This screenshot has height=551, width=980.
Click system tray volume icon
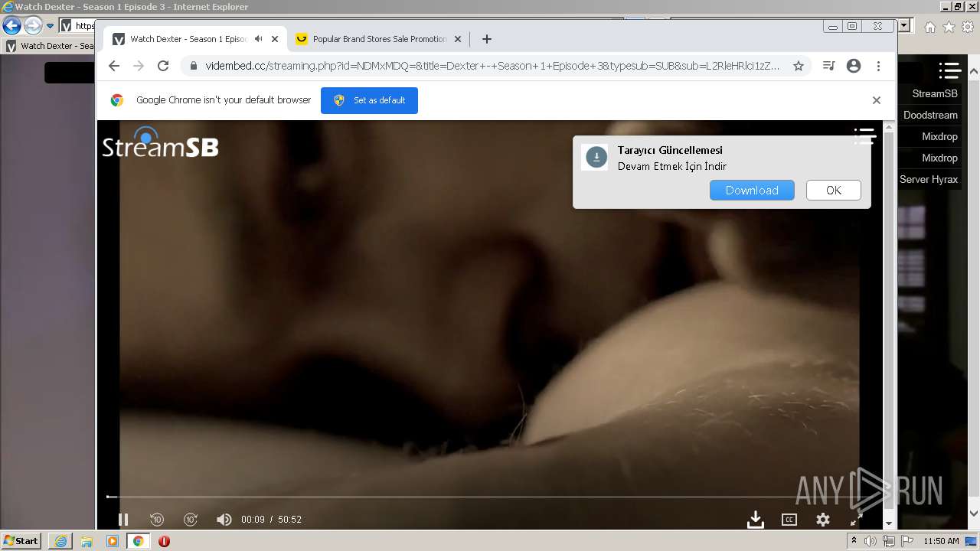(x=871, y=541)
